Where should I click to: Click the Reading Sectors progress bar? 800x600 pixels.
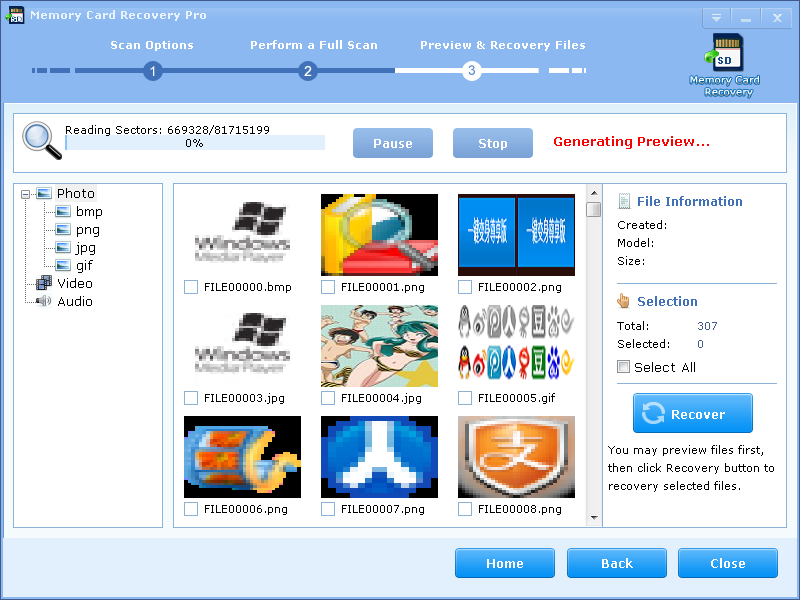pos(195,143)
